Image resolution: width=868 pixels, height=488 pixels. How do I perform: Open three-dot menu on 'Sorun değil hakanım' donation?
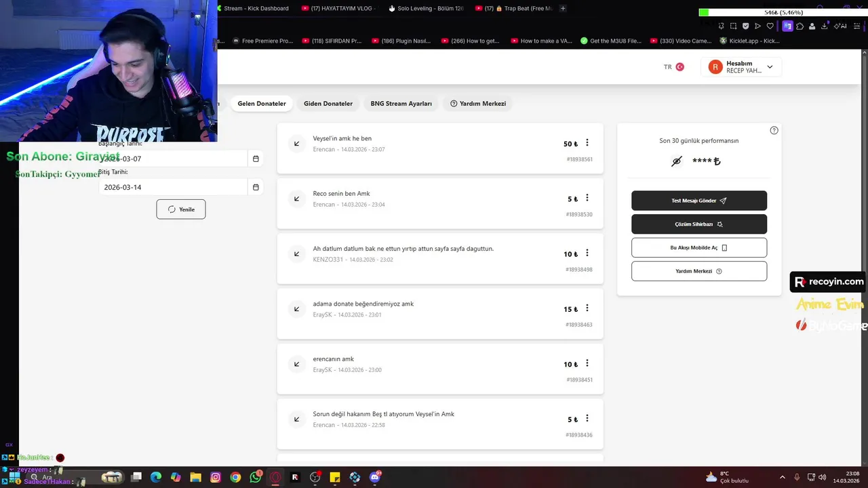[x=587, y=418]
